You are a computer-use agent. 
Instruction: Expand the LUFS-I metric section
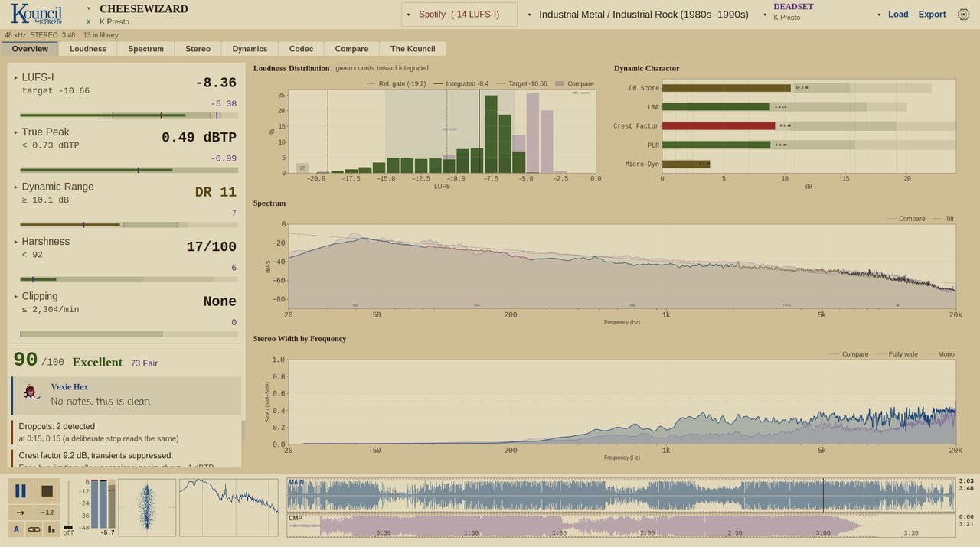coord(15,77)
